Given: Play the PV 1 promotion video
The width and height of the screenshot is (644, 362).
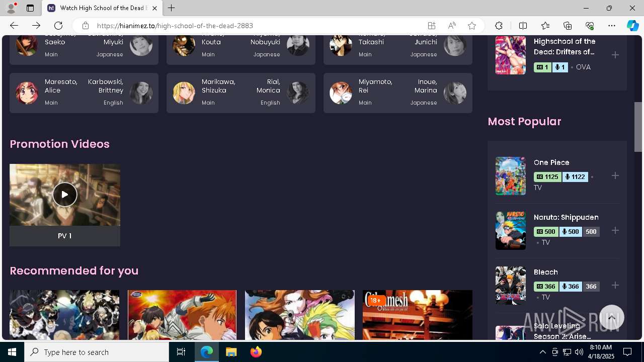Looking at the screenshot, I should (65, 195).
